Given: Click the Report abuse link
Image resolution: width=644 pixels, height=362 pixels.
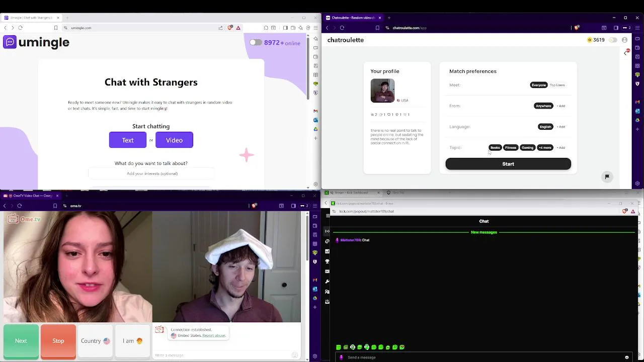Looking at the screenshot, I should click(214, 335).
